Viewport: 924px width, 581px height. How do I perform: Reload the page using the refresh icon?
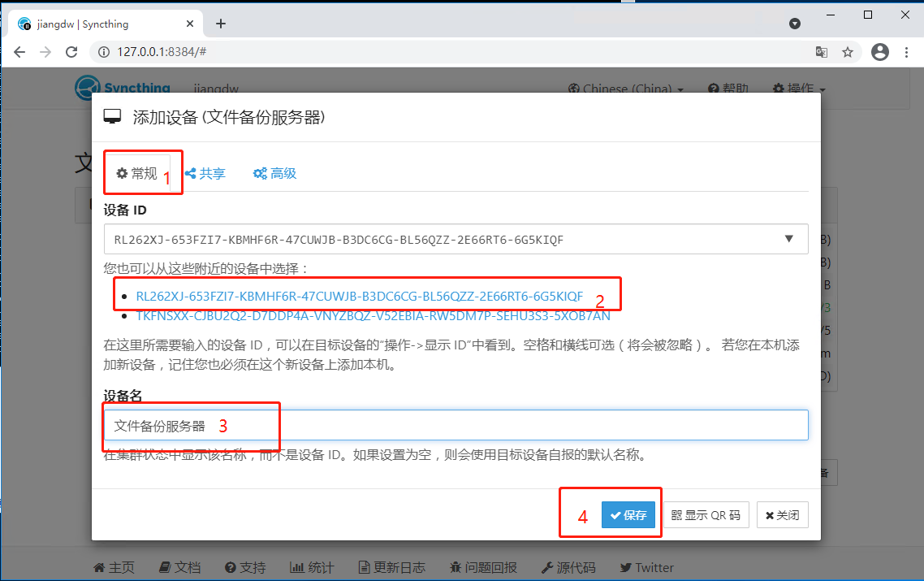(x=71, y=51)
